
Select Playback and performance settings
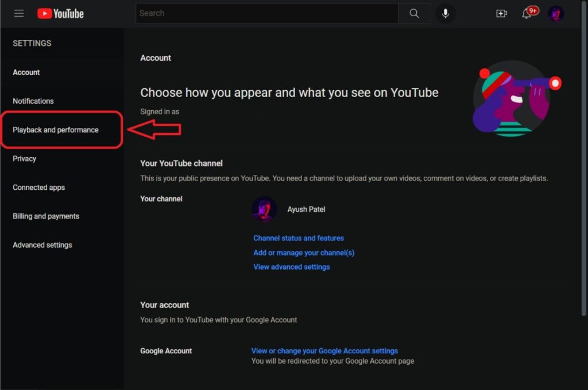pos(55,130)
